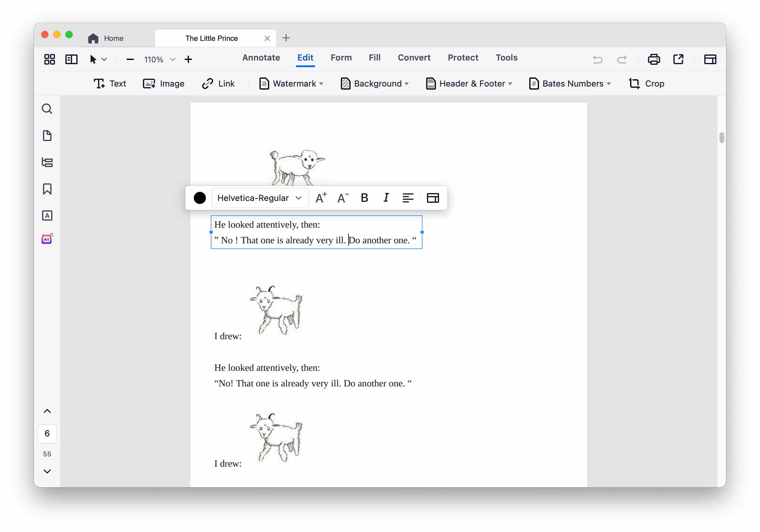Open the thumbnail grid view
760x532 pixels.
tap(50, 60)
